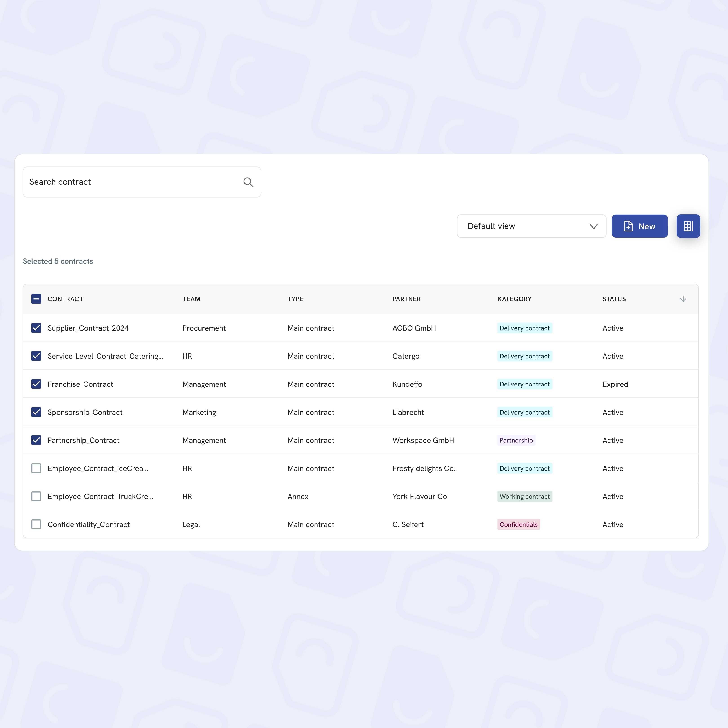Click the sort arrow in the Status header
This screenshot has height=728, width=728.
[683, 299]
